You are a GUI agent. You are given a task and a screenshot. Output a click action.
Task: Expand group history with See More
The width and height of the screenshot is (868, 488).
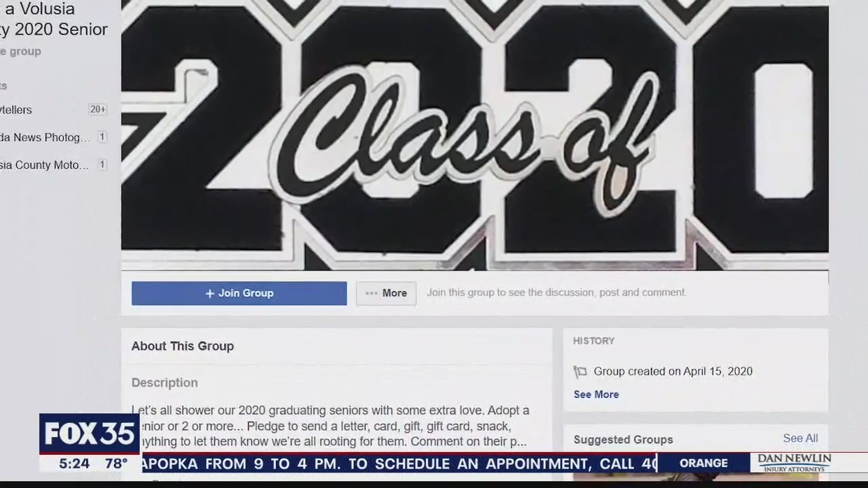(596, 394)
